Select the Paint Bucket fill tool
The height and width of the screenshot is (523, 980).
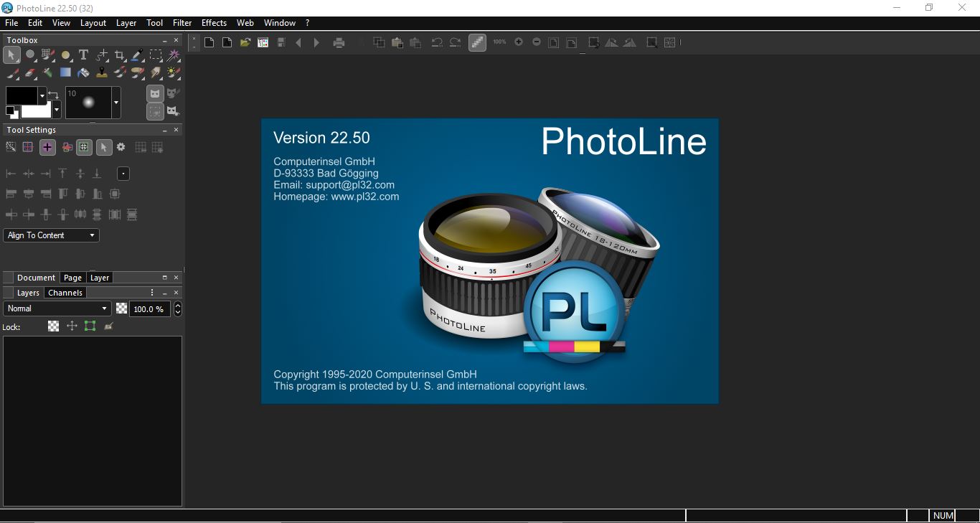tap(83, 72)
